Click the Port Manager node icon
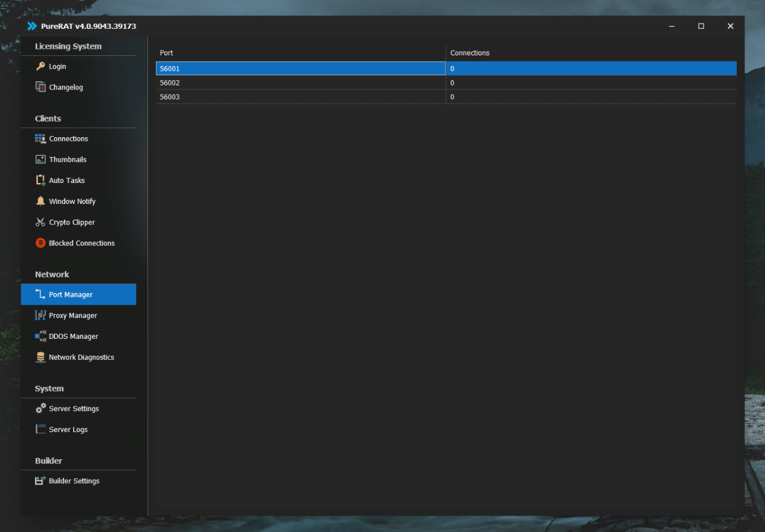The height and width of the screenshot is (532, 765). [40, 294]
